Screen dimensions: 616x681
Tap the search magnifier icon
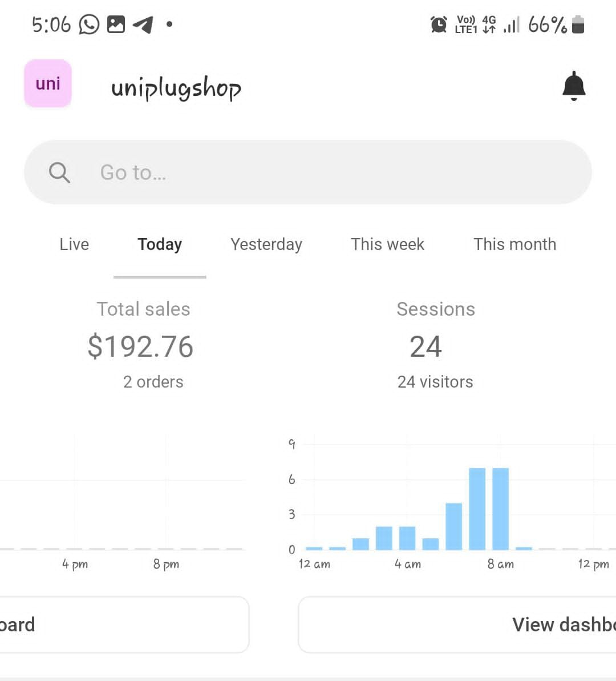tap(59, 172)
